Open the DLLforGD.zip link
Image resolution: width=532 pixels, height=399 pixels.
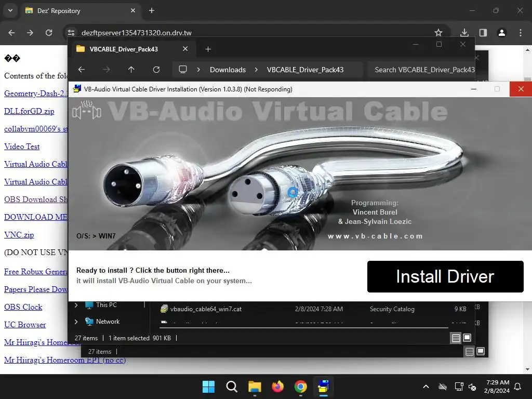click(x=29, y=111)
